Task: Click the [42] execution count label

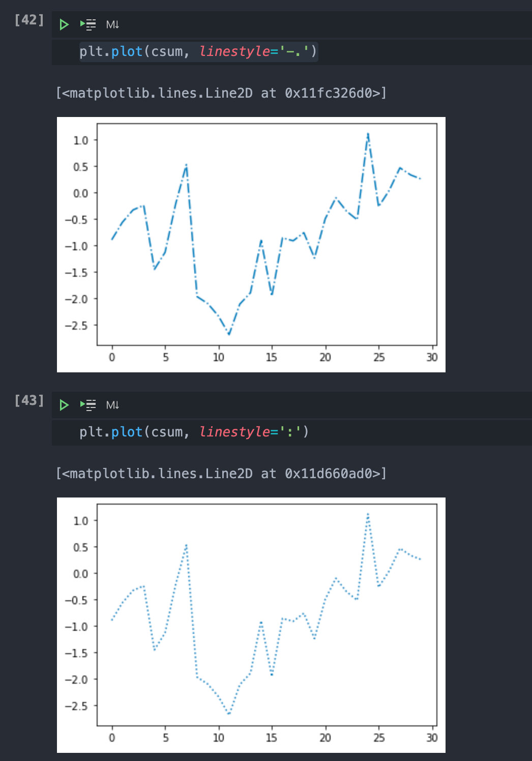Action: click(29, 20)
